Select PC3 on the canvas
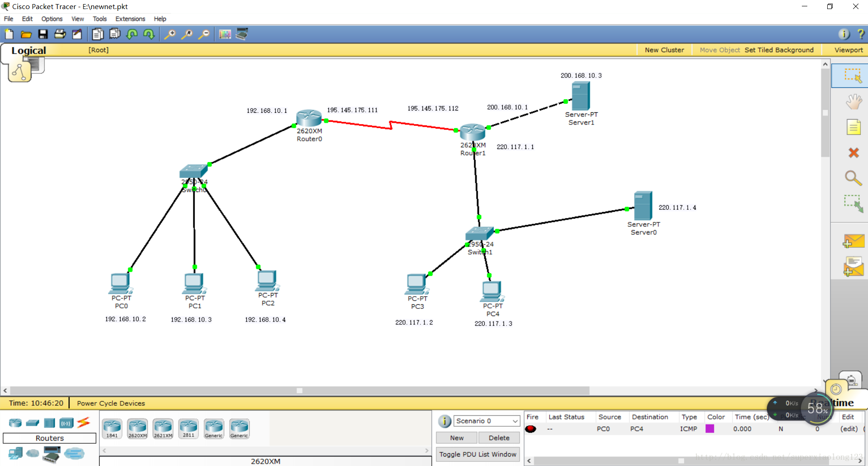Viewport: 868px width, 466px height. coord(416,284)
